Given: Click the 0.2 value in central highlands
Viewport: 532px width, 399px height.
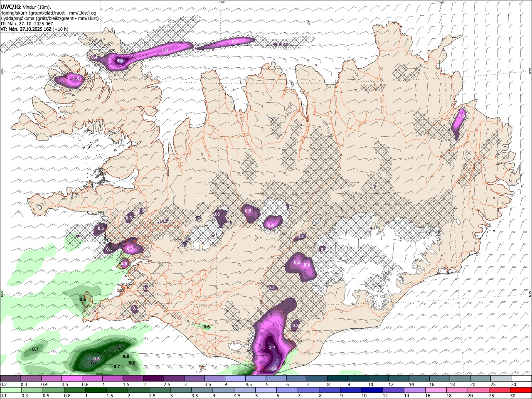Looking at the screenshot, I should 301,236.
